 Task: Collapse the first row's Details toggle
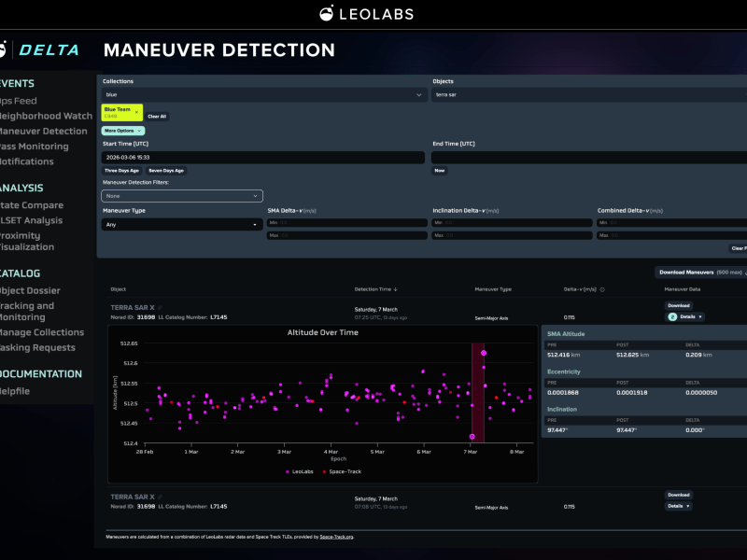click(684, 316)
